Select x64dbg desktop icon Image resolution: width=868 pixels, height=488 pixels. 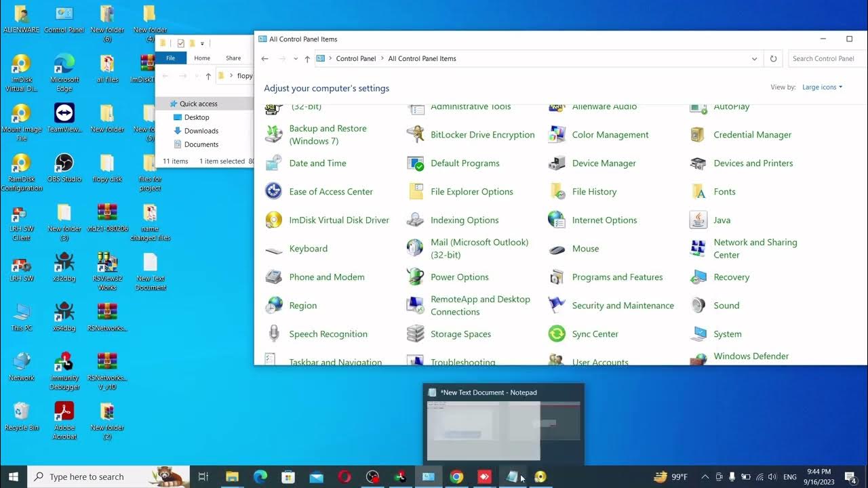click(64, 317)
